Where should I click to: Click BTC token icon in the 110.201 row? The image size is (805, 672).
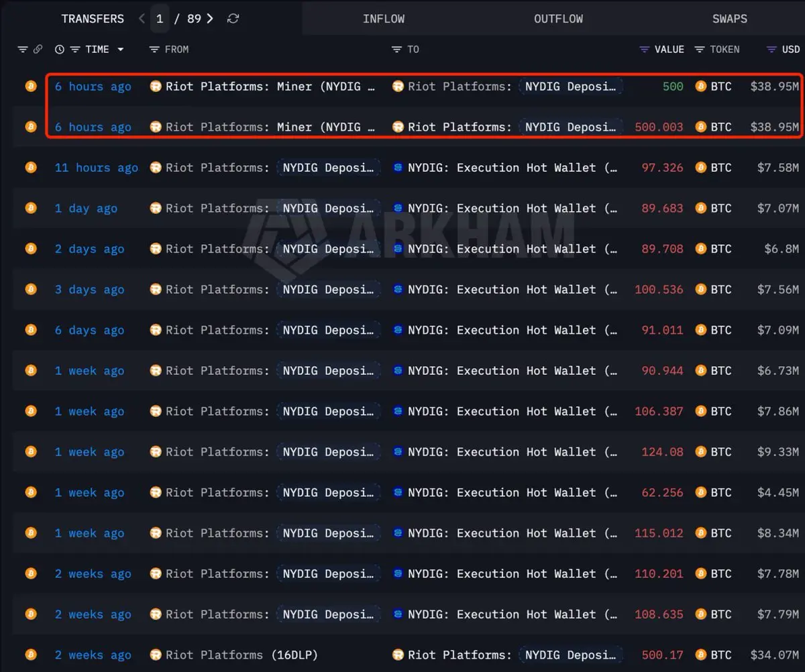point(701,573)
